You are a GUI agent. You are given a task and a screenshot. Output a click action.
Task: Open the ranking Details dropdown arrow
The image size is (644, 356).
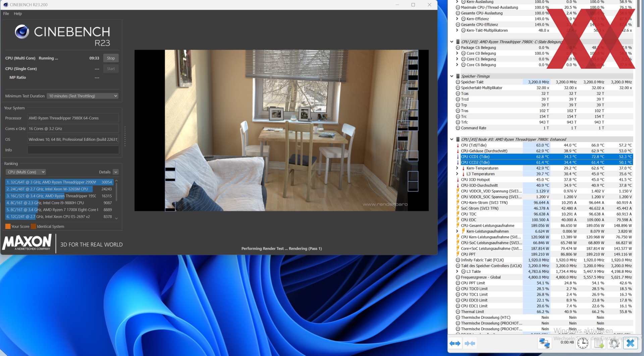tap(116, 172)
